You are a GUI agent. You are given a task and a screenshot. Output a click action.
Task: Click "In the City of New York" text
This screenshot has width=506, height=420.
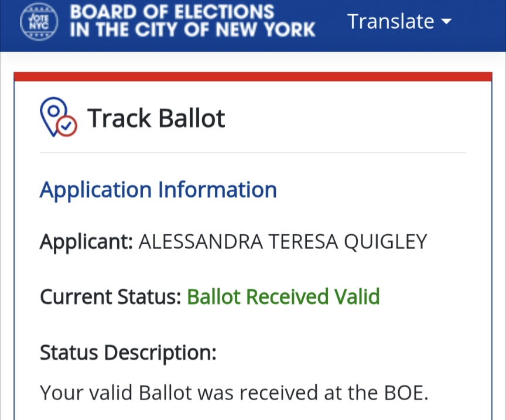192,29
